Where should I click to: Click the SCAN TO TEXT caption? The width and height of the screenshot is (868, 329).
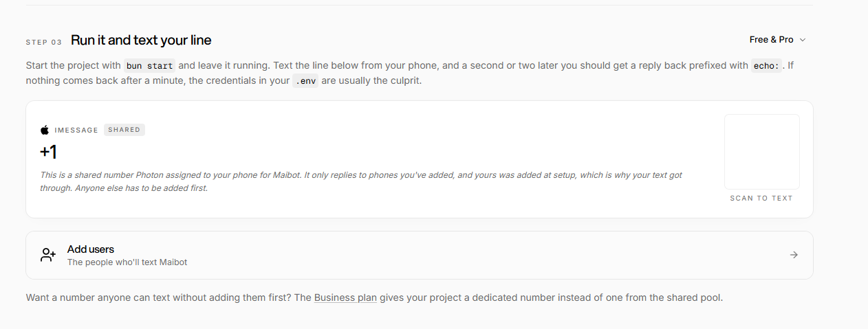(x=761, y=198)
